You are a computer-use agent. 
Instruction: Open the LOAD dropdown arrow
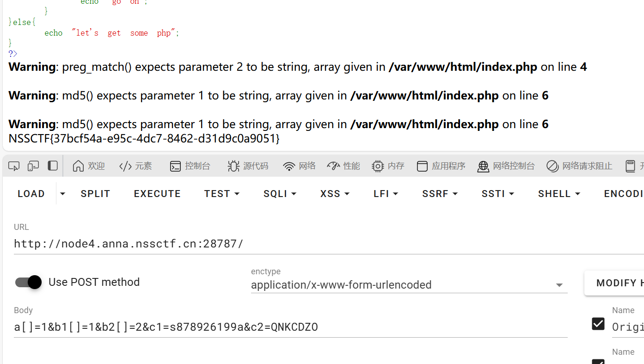click(62, 194)
